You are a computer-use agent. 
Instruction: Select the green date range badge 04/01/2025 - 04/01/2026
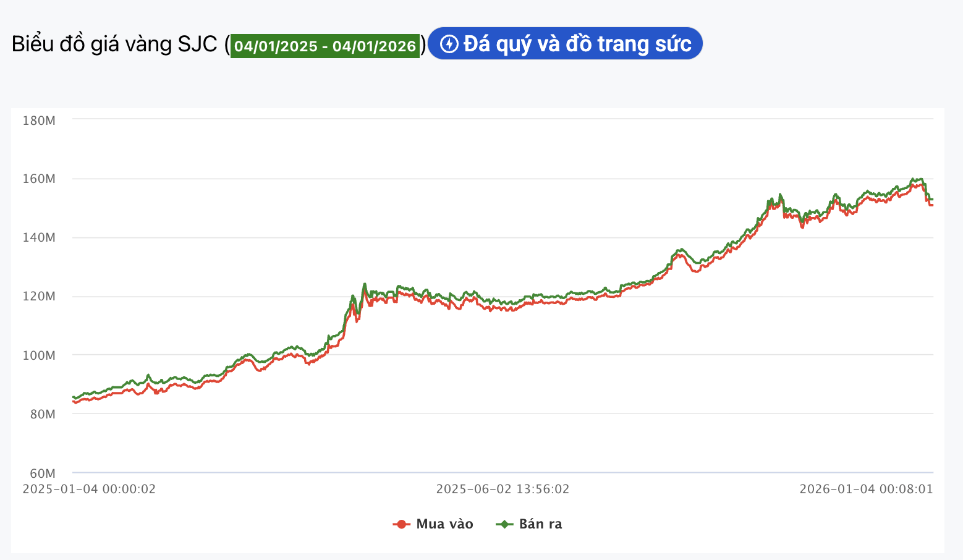325,46
